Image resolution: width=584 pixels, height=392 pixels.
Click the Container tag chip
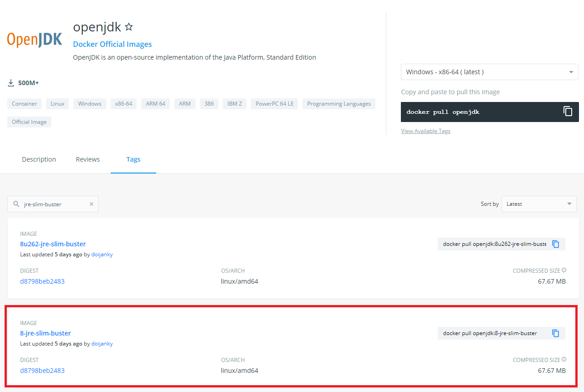pyautogui.click(x=25, y=104)
